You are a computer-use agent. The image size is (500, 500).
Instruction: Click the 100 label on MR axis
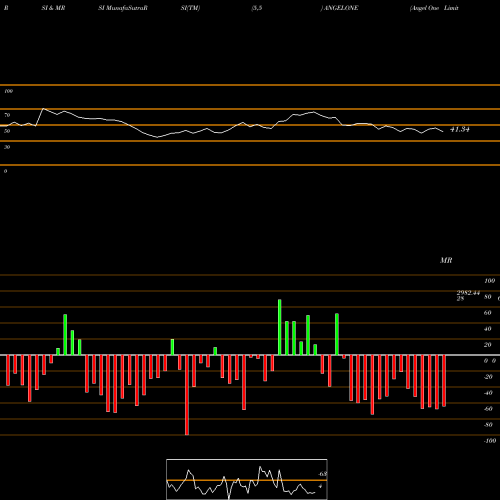(x=489, y=281)
